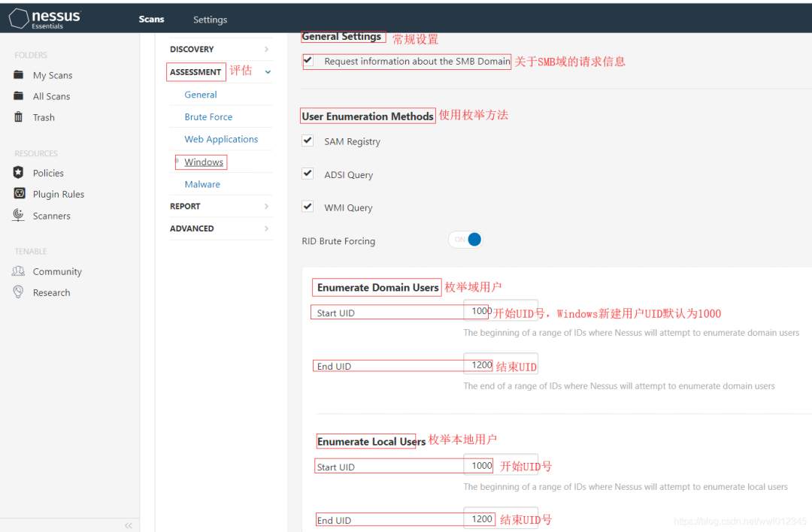Screen dimensions: 812x532
Task: Expand the DISCOVERY section chevron
Action: [267, 49]
